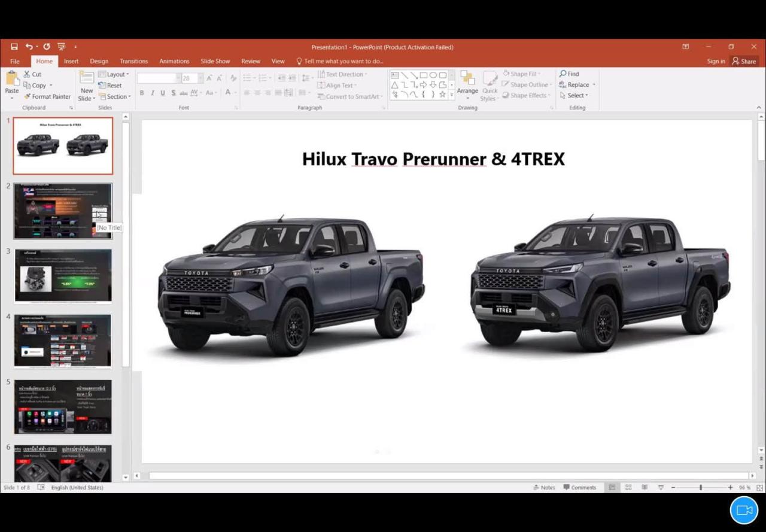
Task: Open the File tab
Action: [15, 61]
